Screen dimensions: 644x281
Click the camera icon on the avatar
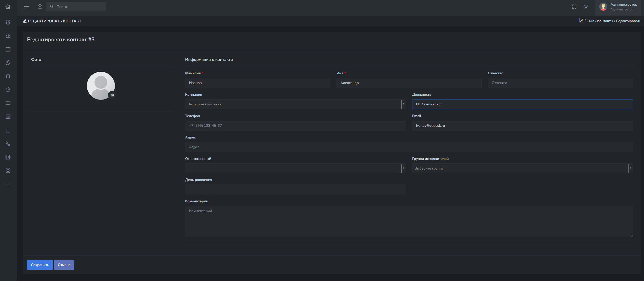tap(112, 95)
